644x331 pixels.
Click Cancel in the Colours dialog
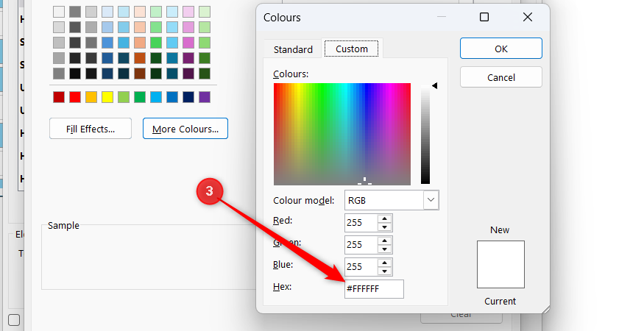pyautogui.click(x=500, y=77)
